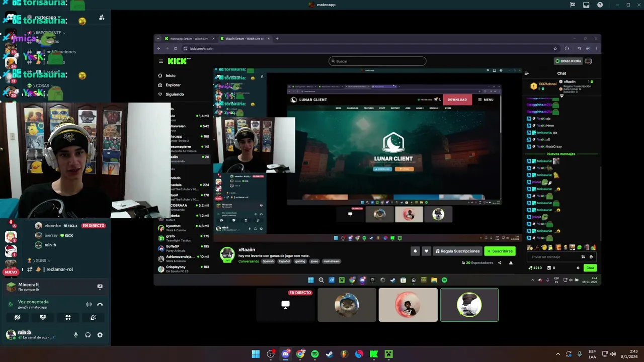Switch to matecapp Stream tab in shared browser

click(x=189, y=39)
